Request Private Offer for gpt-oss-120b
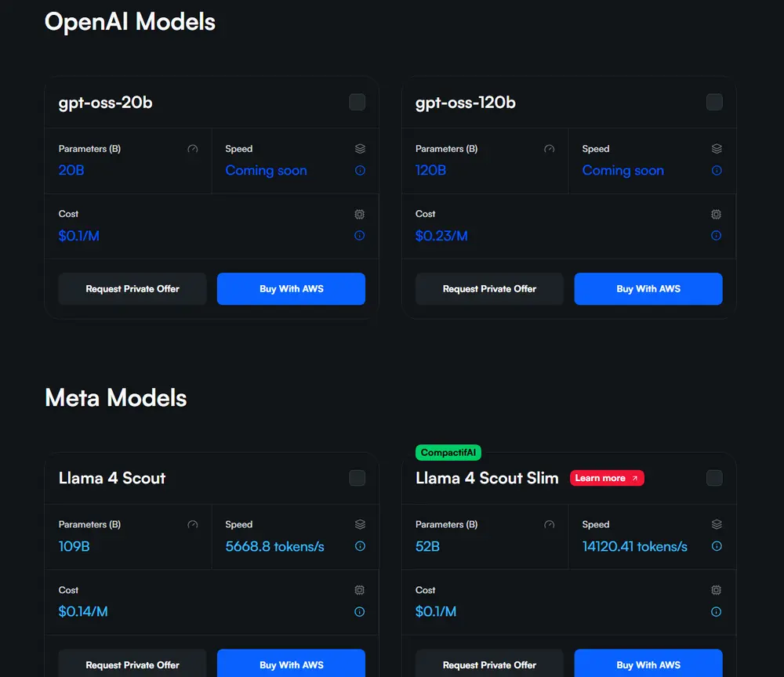Image resolution: width=784 pixels, height=677 pixels. click(489, 288)
